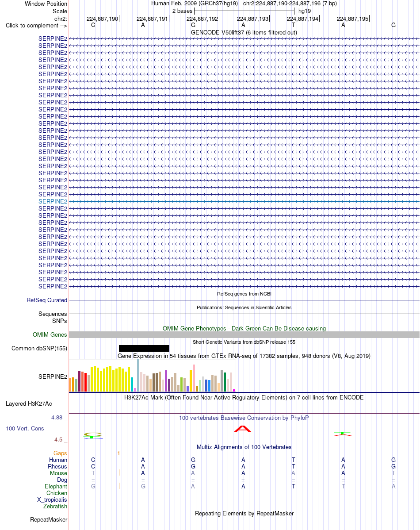420x530 pixels.
Task: Click the Click to complement label
Action: pos(36,25)
